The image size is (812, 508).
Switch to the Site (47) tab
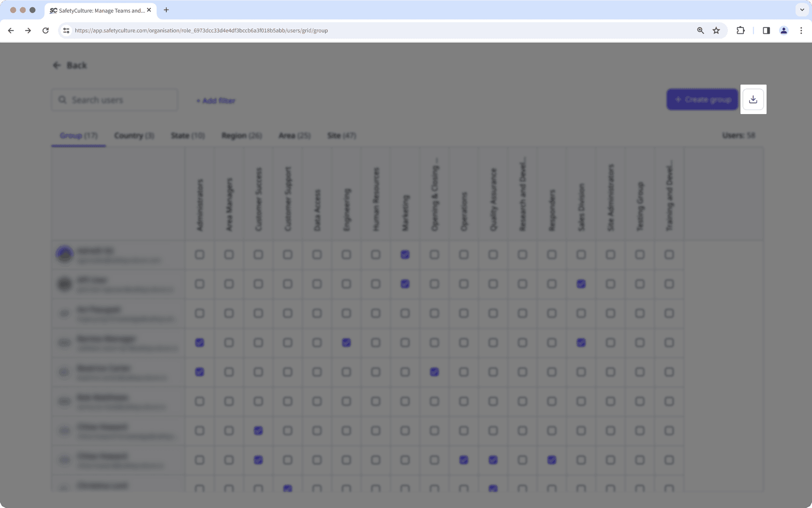pyautogui.click(x=341, y=136)
